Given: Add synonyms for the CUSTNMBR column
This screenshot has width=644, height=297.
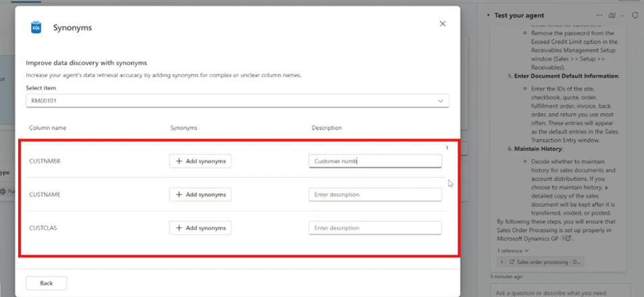Looking at the screenshot, I should click(201, 161).
